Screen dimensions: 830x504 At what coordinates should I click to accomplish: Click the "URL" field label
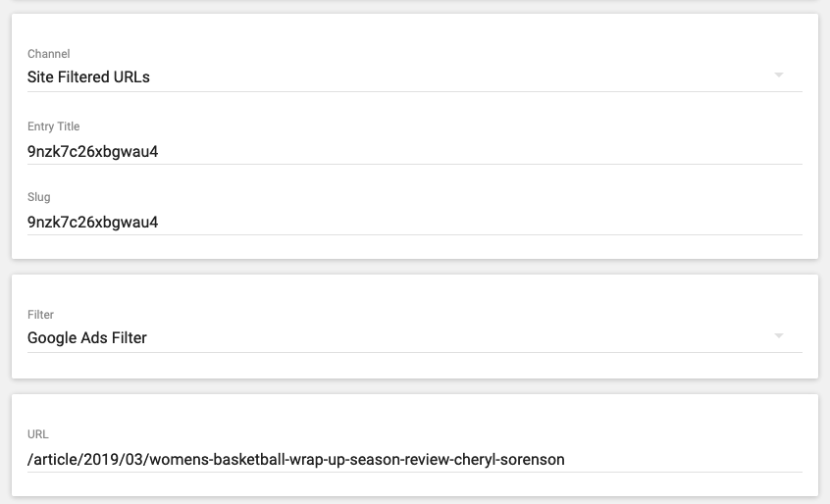(37, 434)
